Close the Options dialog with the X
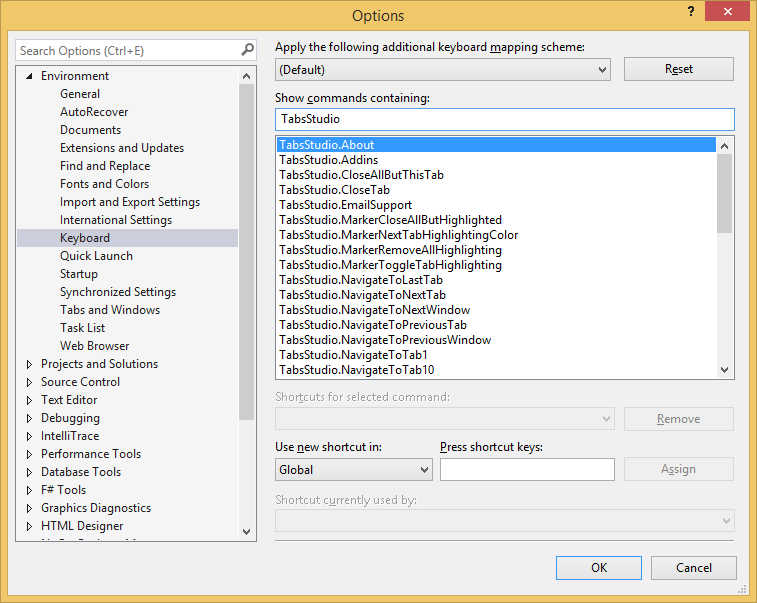Image resolution: width=757 pixels, height=603 pixels. point(728,11)
